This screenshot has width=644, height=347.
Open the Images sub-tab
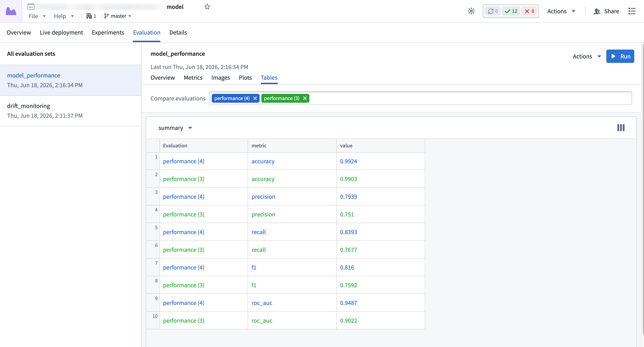tap(221, 77)
